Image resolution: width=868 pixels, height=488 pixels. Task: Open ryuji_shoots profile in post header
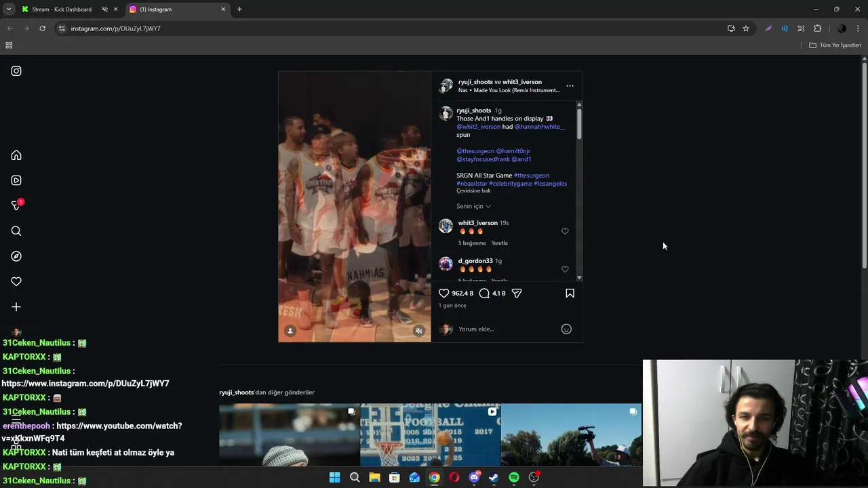click(475, 82)
